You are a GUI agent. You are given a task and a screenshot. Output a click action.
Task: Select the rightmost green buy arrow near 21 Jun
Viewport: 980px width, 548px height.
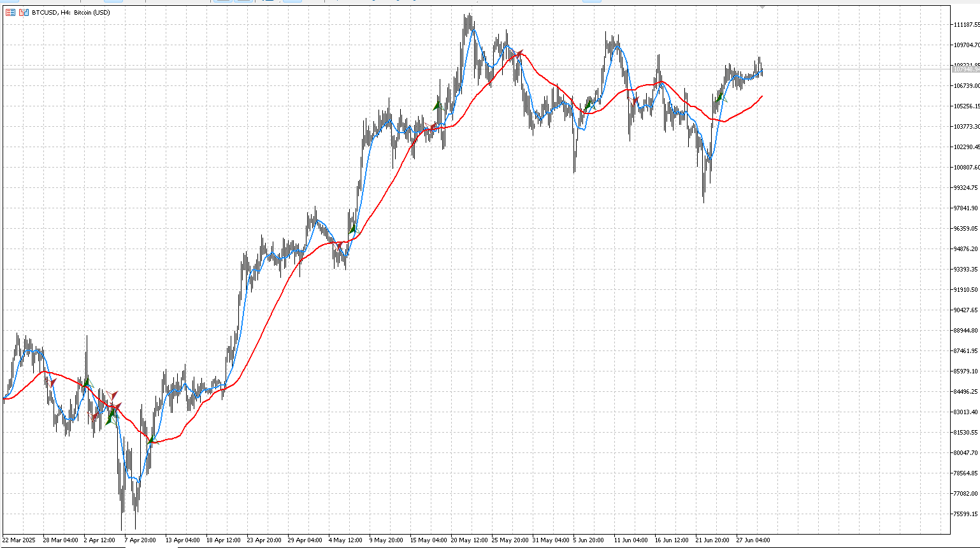(x=721, y=97)
